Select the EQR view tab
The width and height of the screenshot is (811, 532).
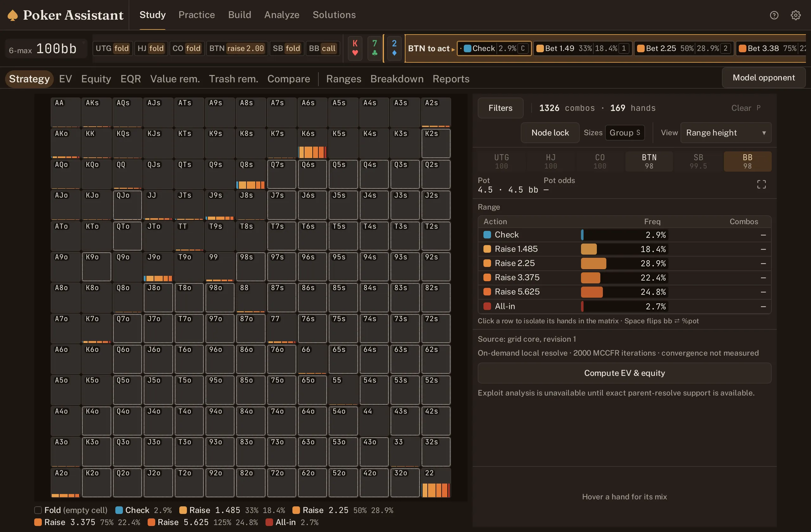[131, 79]
